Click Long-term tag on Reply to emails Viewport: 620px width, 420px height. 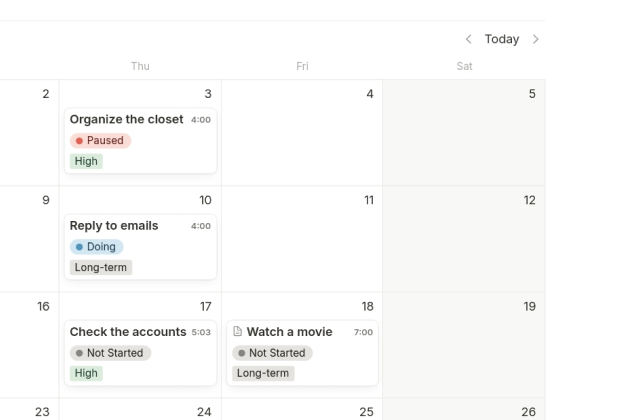pyautogui.click(x=101, y=267)
